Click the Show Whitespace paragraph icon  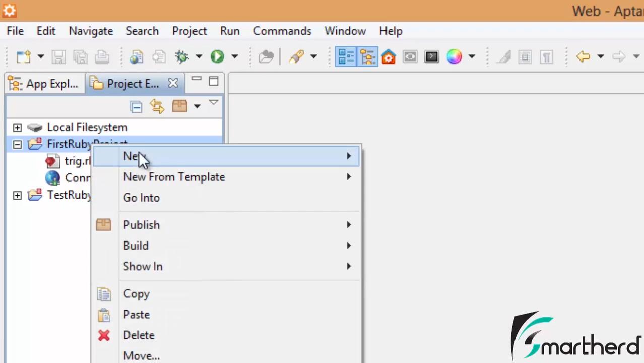tap(546, 56)
